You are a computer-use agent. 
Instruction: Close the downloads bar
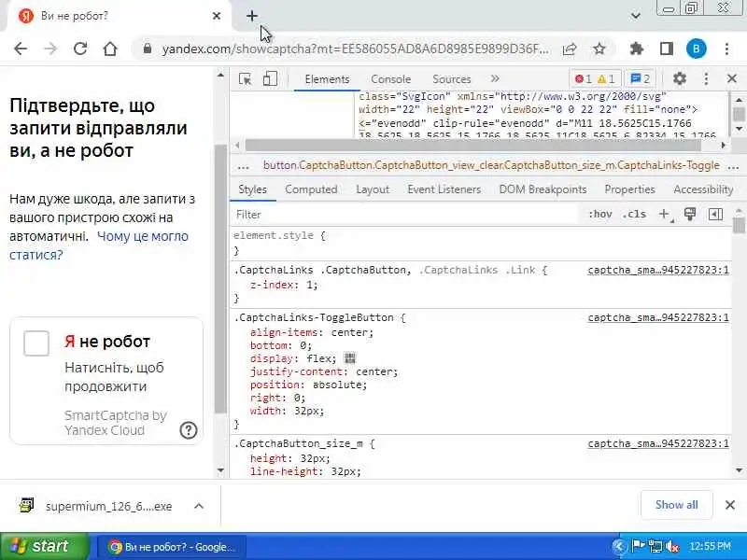click(730, 505)
